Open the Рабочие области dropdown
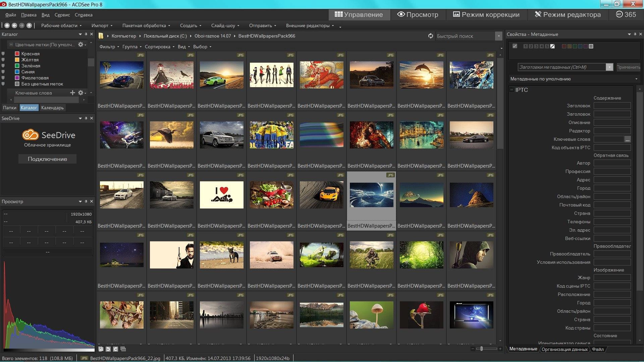 point(61,25)
